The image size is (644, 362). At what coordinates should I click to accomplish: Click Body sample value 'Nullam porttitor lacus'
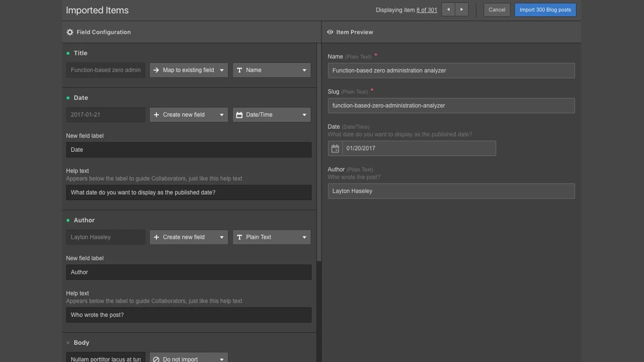(x=106, y=357)
